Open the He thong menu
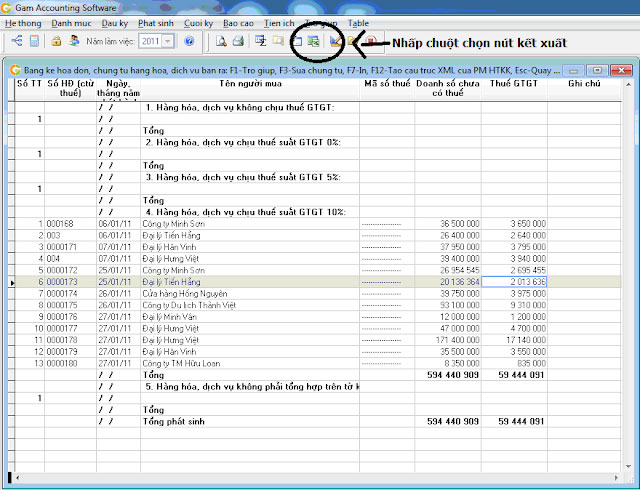 [x=22, y=22]
